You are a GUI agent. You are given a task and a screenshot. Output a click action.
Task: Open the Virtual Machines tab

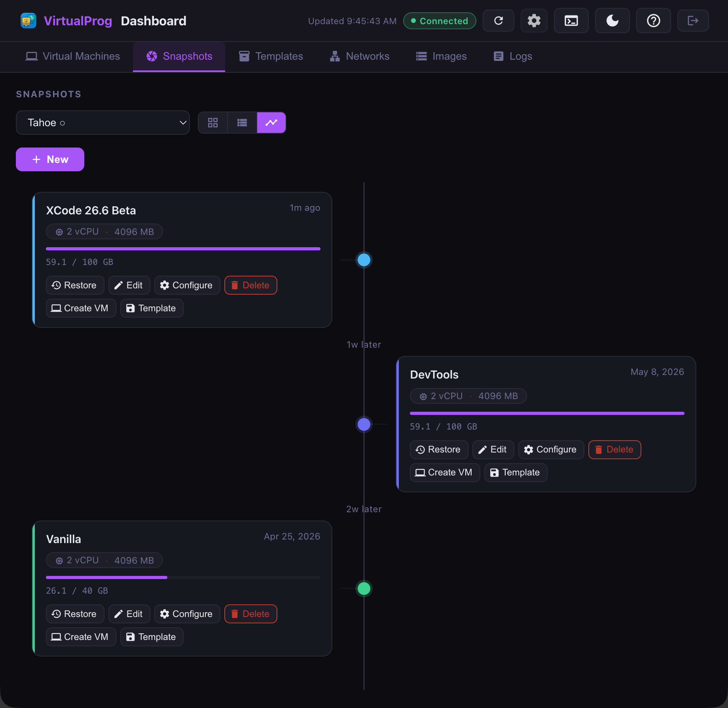(x=73, y=56)
